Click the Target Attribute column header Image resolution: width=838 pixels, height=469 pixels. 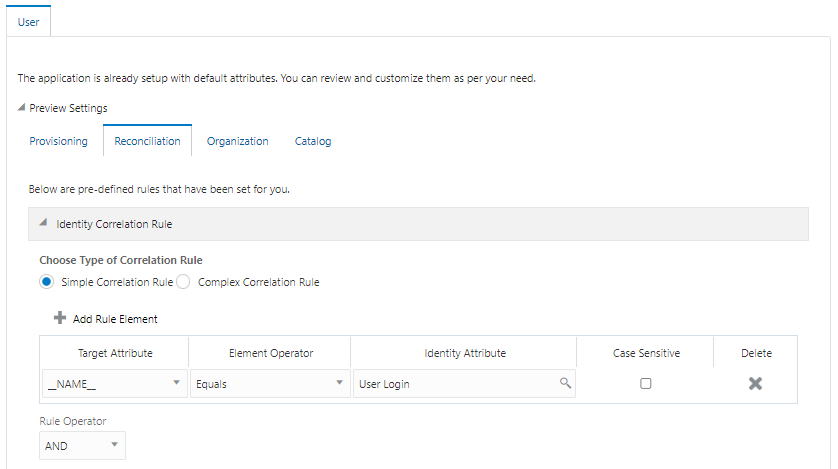click(115, 353)
